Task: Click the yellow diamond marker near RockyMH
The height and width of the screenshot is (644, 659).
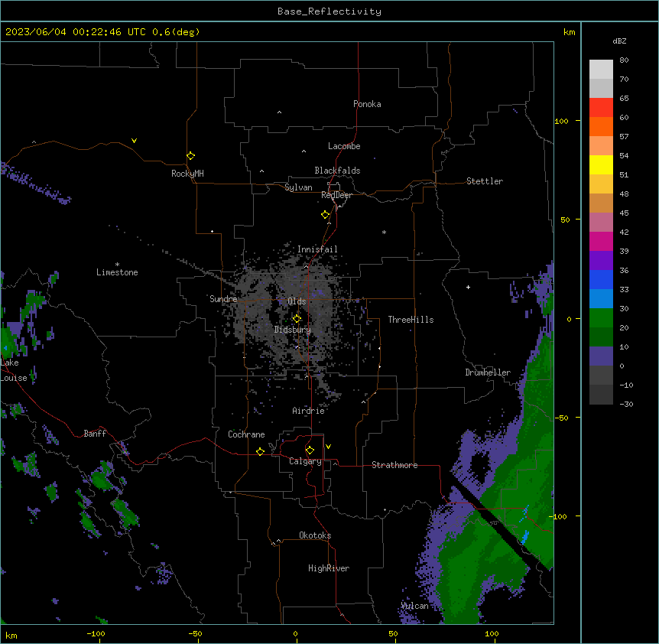Action: coord(190,155)
